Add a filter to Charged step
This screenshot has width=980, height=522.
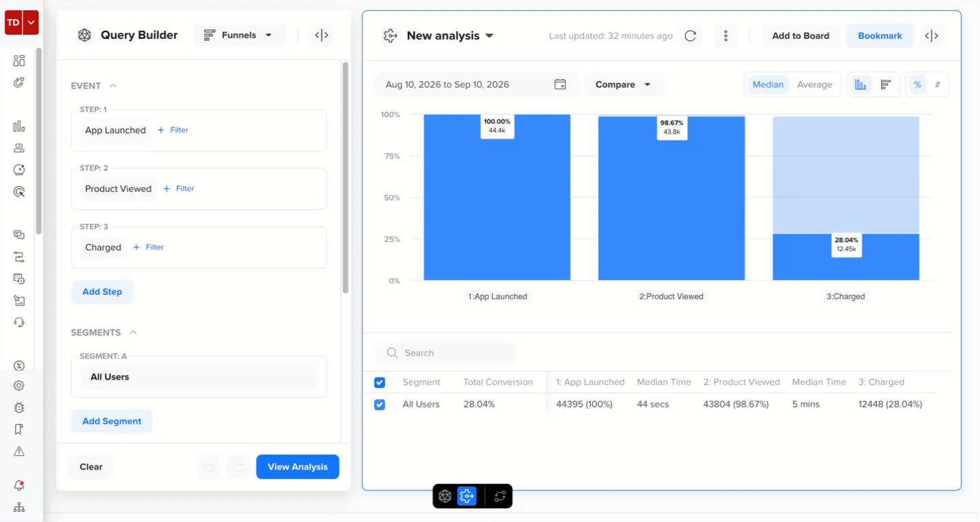pyautogui.click(x=149, y=247)
